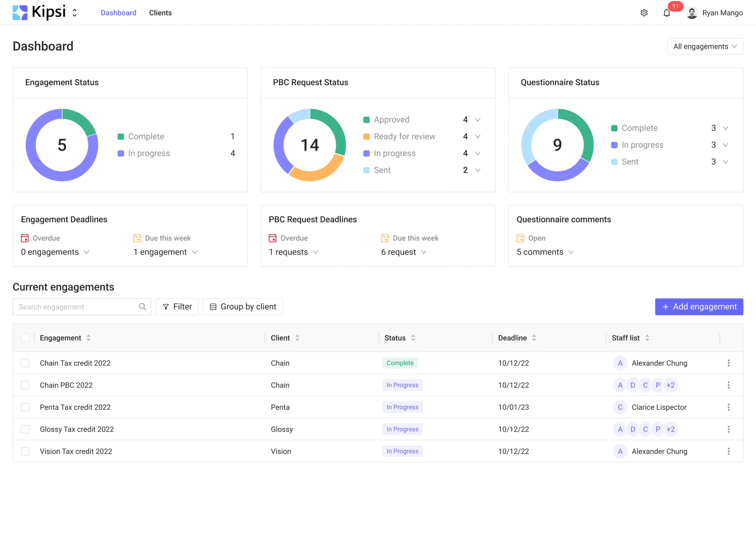Screen dimensions: 756x538
Task: Open the notifications bell
Action: pyautogui.click(x=667, y=12)
